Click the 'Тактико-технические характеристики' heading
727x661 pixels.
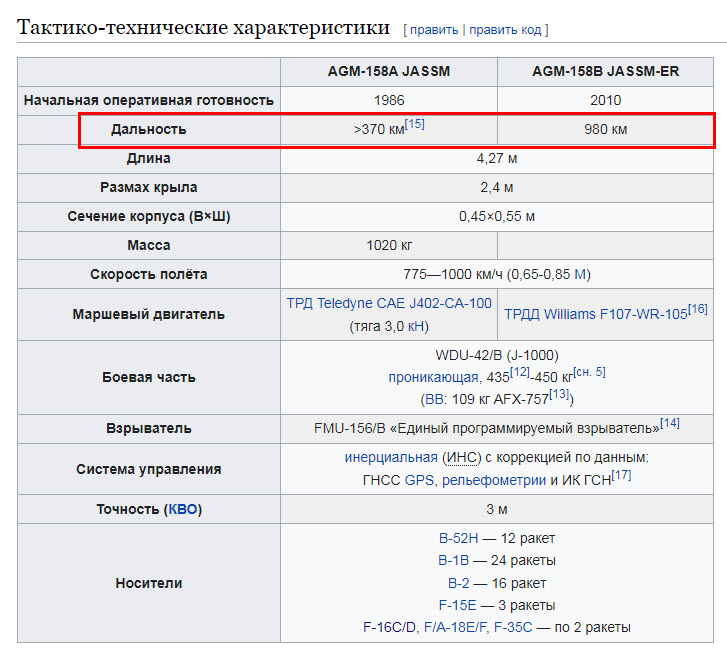(x=203, y=27)
